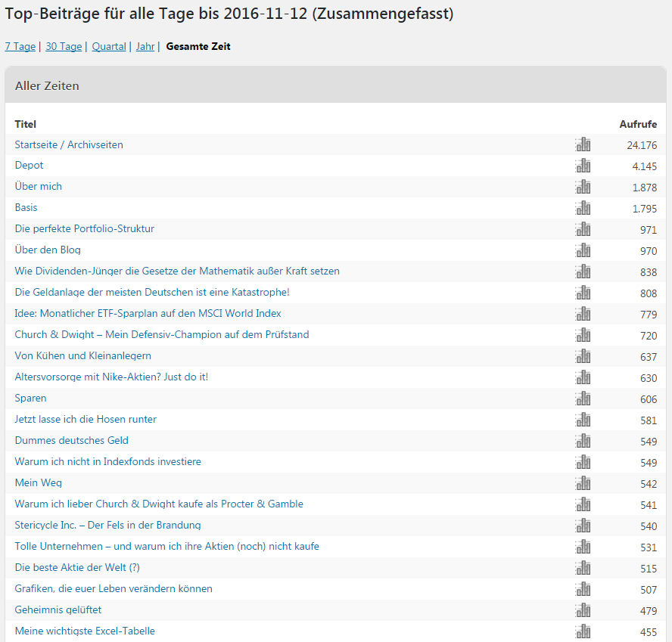Open the Depot page link
The height and width of the screenshot is (642, 672).
click(x=30, y=166)
